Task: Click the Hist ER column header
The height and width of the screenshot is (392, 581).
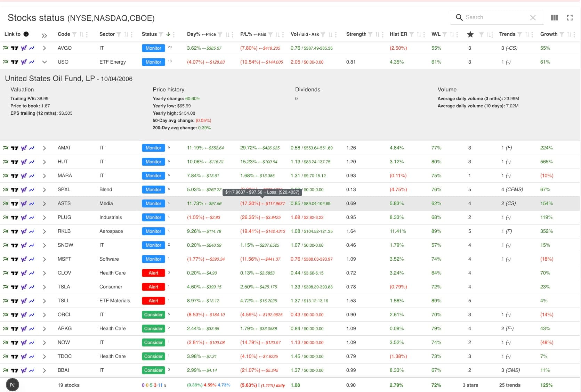Action: pos(398,34)
